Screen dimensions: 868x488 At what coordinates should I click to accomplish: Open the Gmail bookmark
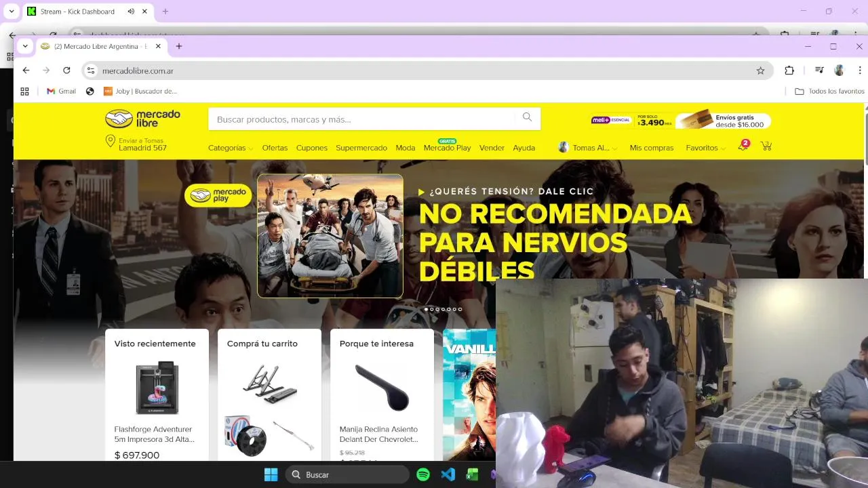click(x=61, y=91)
